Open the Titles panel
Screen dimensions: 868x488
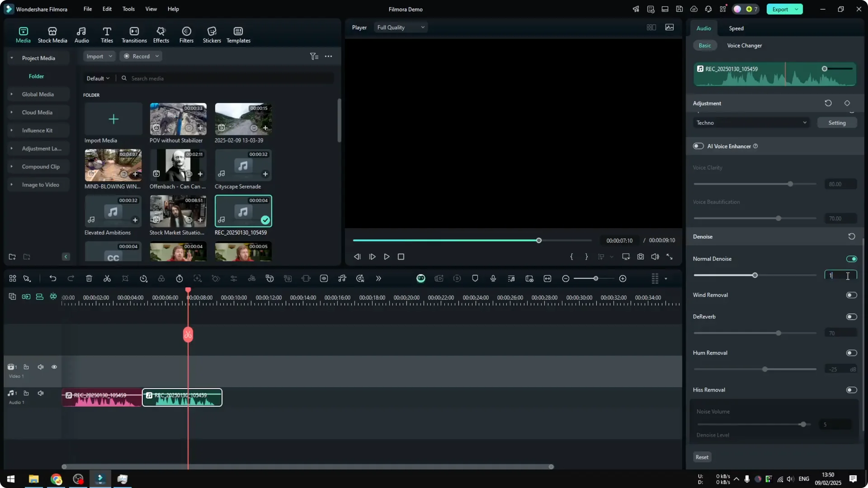click(107, 34)
